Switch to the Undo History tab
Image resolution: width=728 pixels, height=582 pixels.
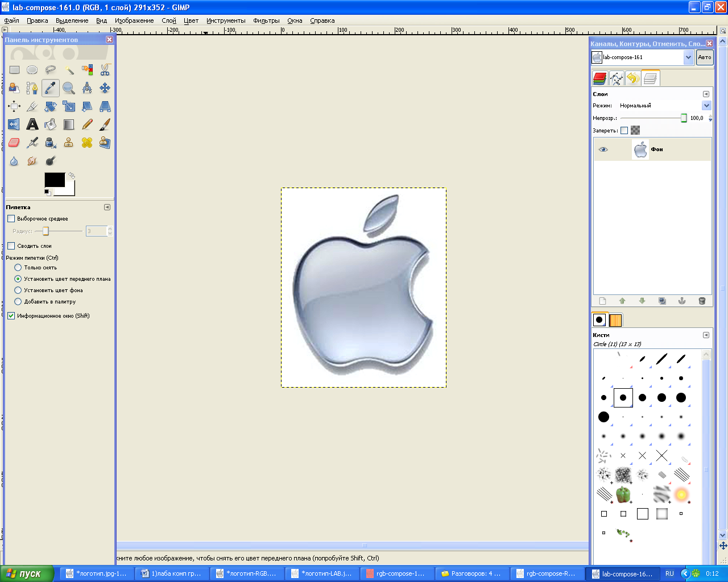click(633, 78)
